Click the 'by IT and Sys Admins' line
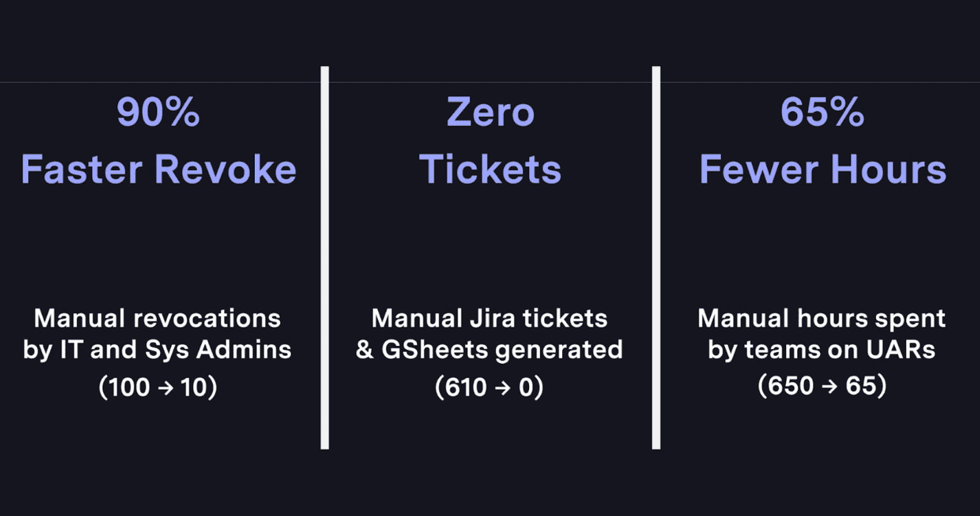Image resolution: width=980 pixels, height=516 pixels. click(158, 350)
